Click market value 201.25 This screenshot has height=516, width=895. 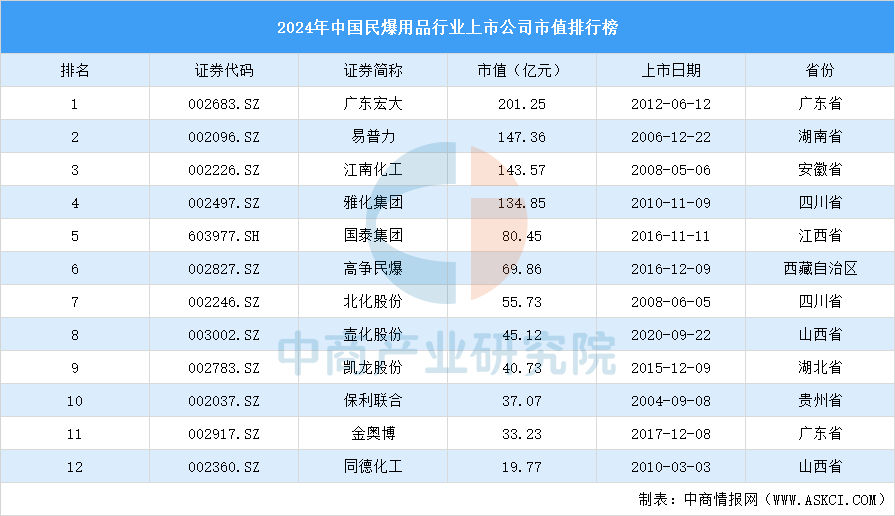coord(522,104)
